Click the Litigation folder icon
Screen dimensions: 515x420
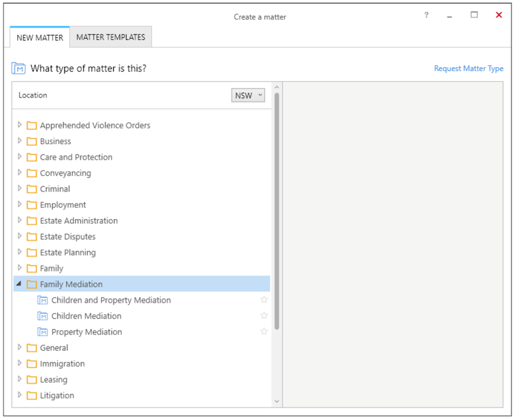click(31, 395)
